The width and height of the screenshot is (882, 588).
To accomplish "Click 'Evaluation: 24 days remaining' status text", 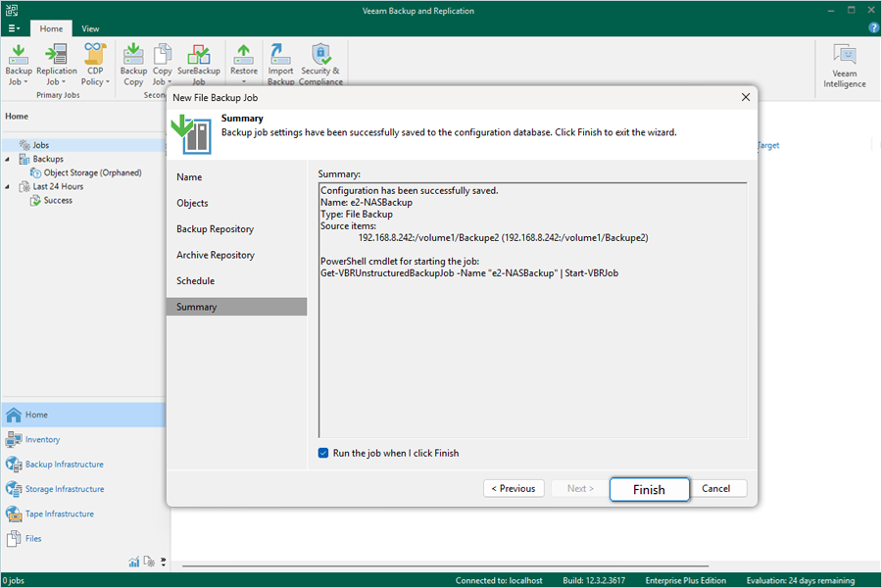I will [x=801, y=580].
